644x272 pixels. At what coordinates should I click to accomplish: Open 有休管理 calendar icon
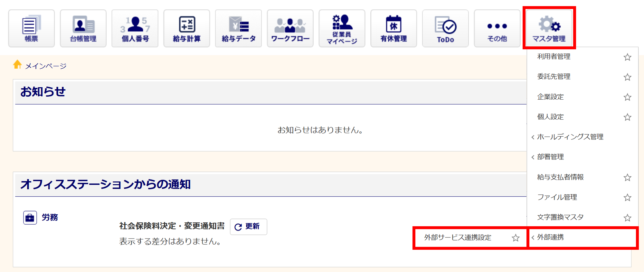pyautogui.click(x=393, y=28)
